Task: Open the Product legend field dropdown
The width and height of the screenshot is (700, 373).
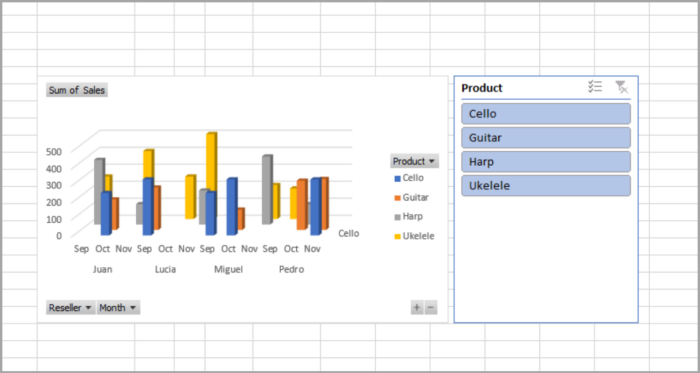Action: click(414, 161)
